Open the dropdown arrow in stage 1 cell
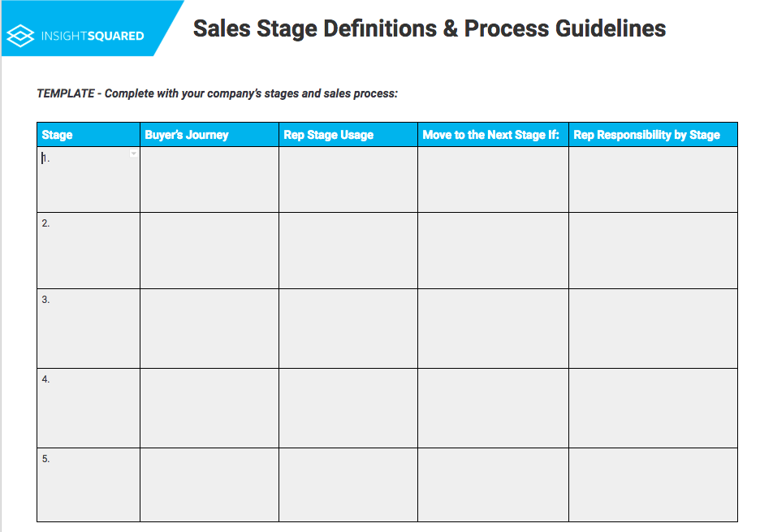Screen dimensions: 773x532 (134, 154)
